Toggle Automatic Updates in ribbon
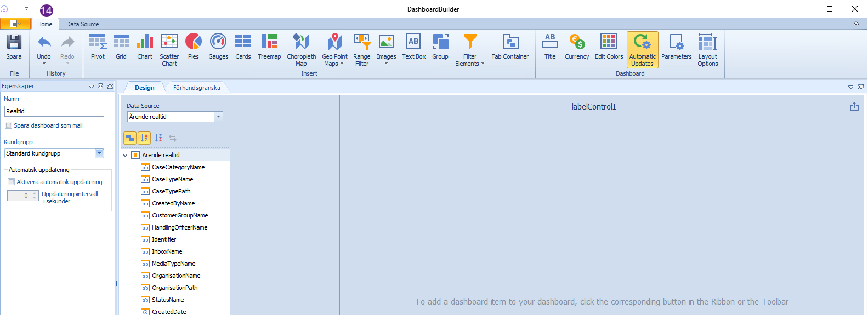Image resolution: width=868 pixels, height=315 pixels. 643,50
